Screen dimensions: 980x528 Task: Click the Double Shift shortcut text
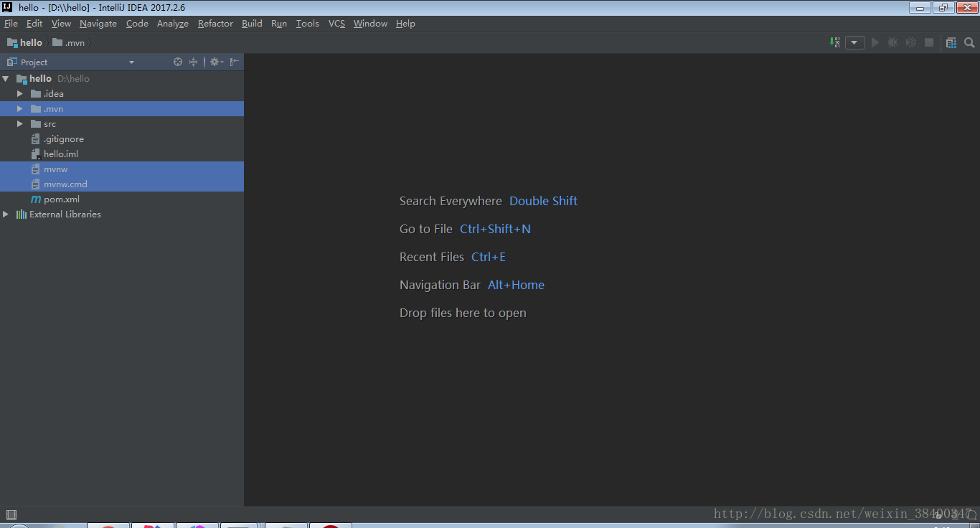(543, 201)
